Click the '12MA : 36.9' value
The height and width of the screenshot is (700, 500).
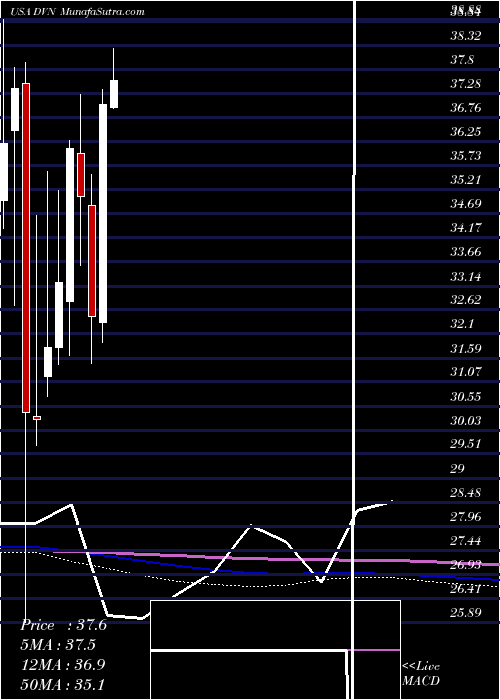tap(63, 664)
